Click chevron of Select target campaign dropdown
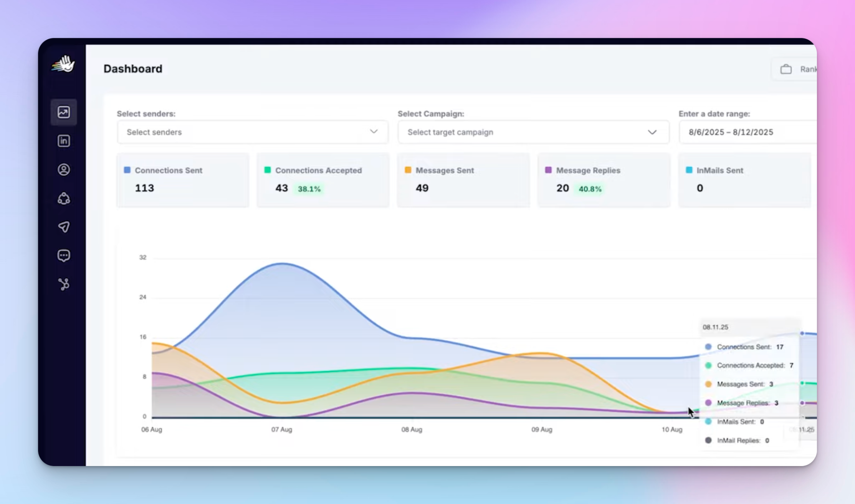 click(652, 132)
